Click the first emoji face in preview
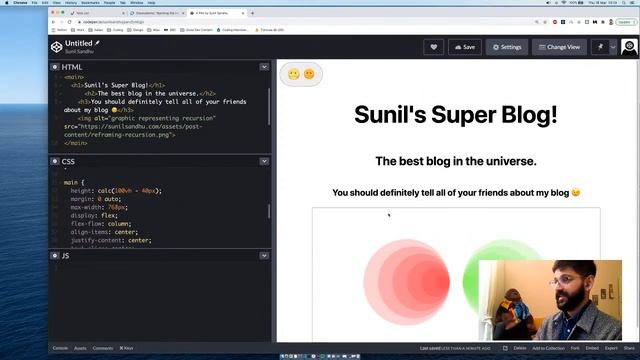 pos(294,74)
